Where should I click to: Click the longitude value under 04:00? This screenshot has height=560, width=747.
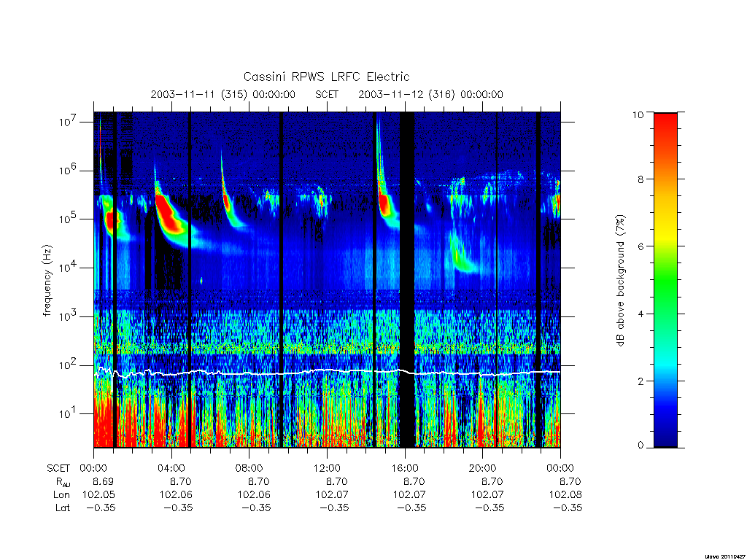pos(177,495)
